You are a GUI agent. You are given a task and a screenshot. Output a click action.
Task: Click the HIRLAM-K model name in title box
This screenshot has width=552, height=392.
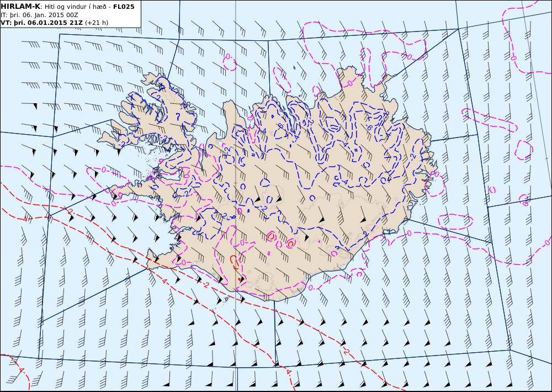(20, 7)
